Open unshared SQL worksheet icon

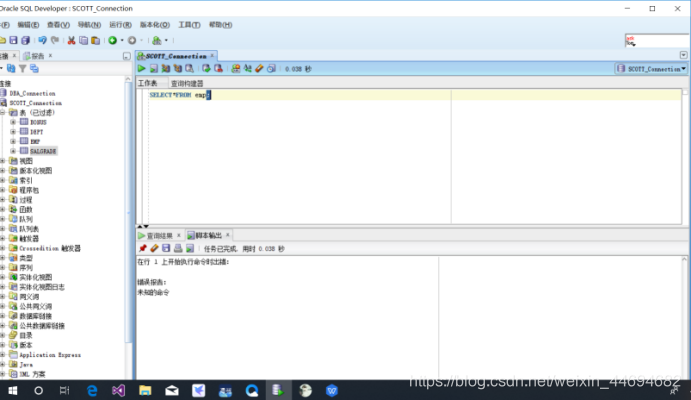pyautogui.click(x=236, y=68)
